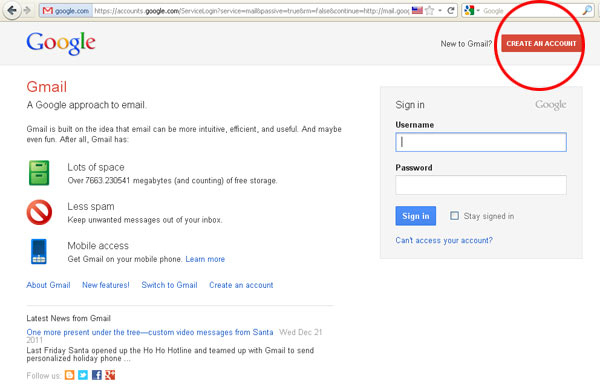
Task: Click the orange Blogger follow icon
Action: click(70, 375)
